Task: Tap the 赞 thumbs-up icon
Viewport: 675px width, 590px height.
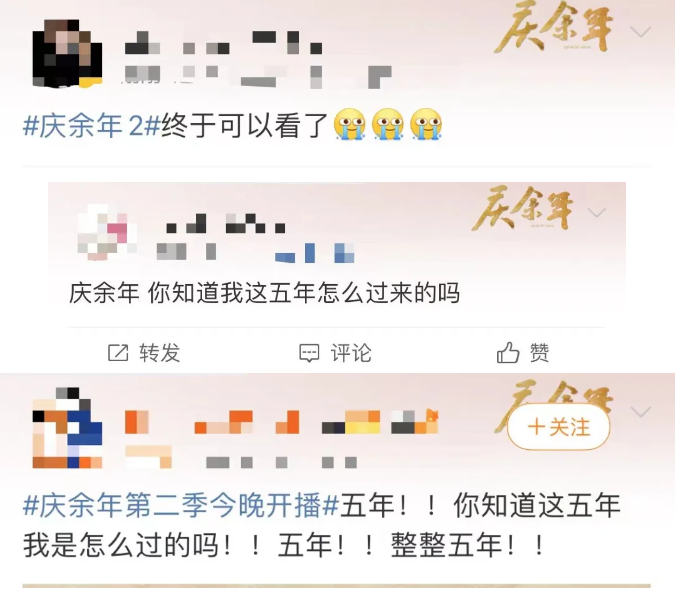Action: point(508,352)
